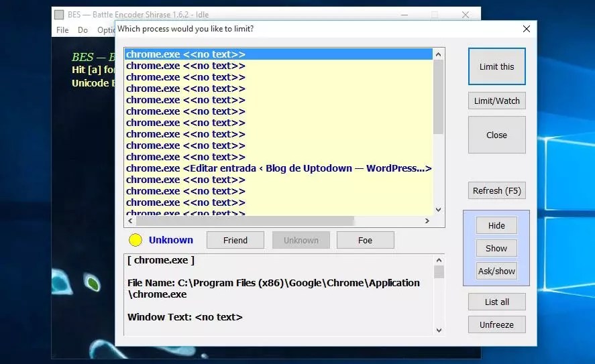
Task: Close the BES main window
Action: (x=466, y=15)
